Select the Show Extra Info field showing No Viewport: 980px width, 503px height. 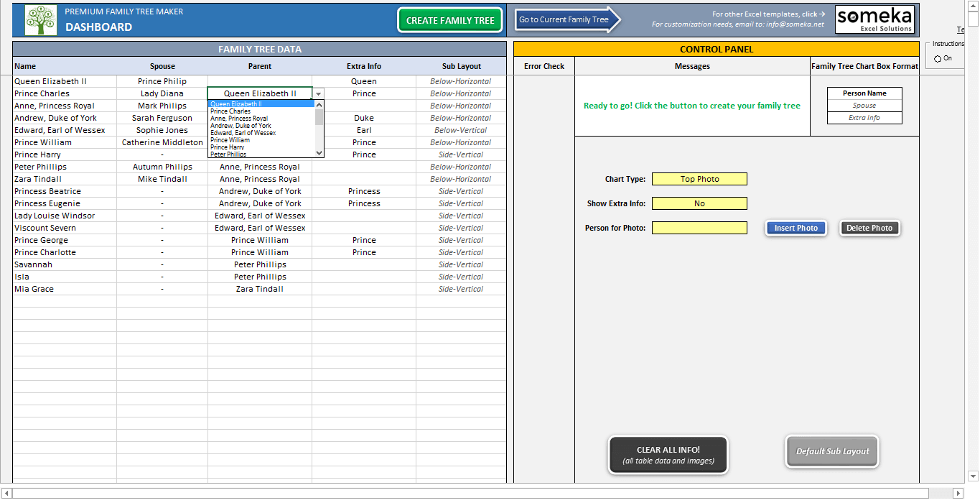699,203
